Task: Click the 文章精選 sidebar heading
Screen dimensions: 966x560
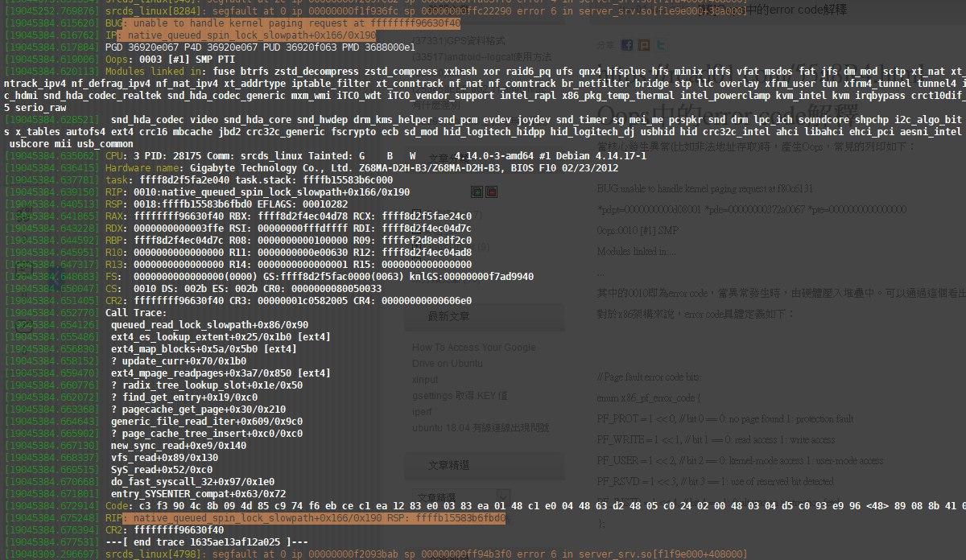Action: click(448, 465)
